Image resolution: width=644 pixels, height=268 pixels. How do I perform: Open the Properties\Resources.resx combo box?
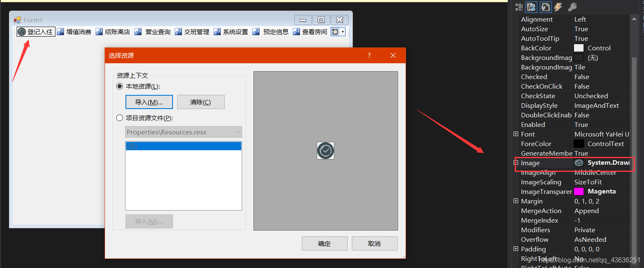tap(183, 132)
